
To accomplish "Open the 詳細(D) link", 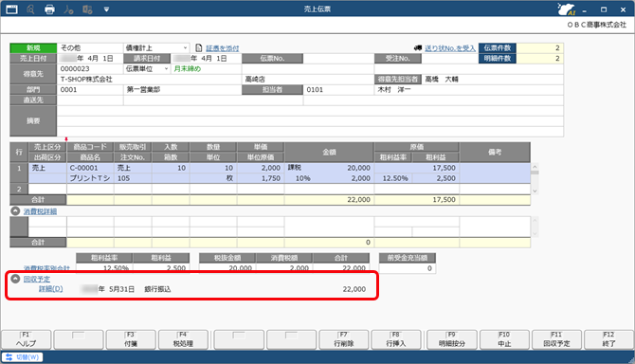I will click(x=50, y=289).
